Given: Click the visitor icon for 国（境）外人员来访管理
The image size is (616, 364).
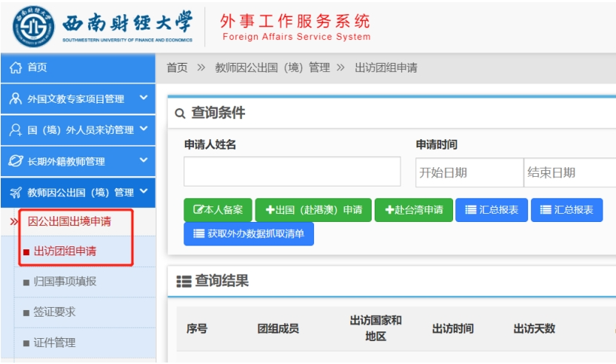Looking at the screenshot, I should (x=16, y=129).
